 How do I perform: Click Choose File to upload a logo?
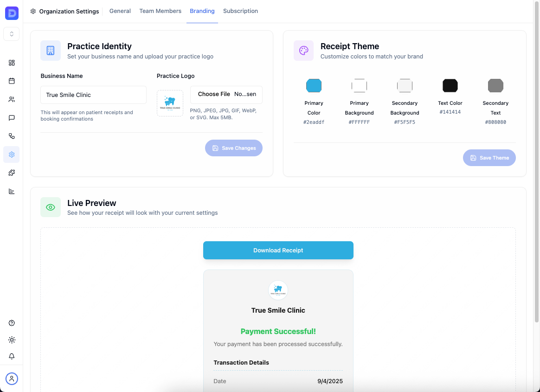[x=226, y=95]
